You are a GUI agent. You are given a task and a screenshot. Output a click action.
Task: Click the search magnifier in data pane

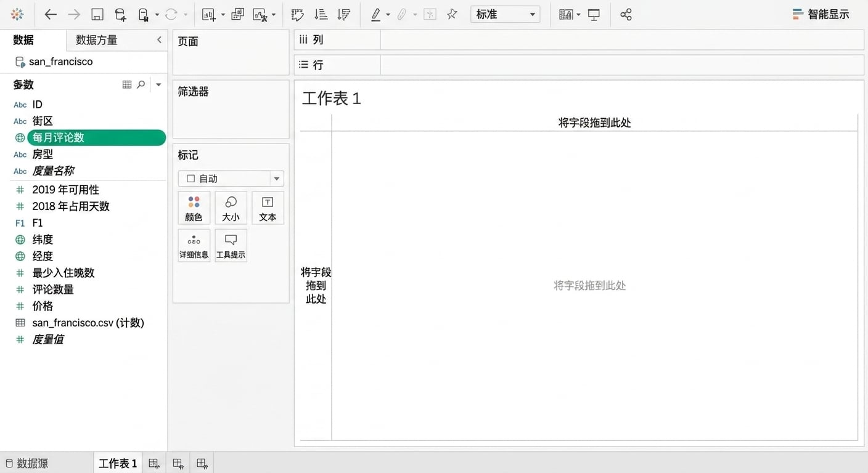coord(141,84)
